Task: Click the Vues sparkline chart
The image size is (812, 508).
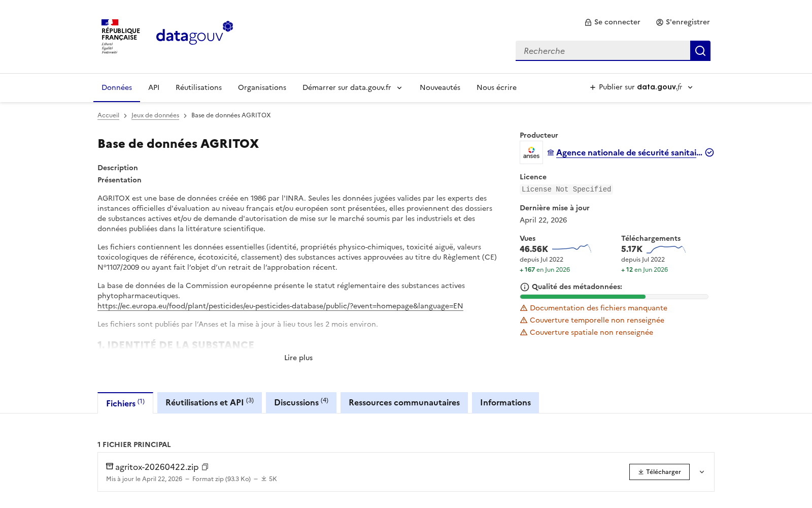Action: tap(571, 248)
